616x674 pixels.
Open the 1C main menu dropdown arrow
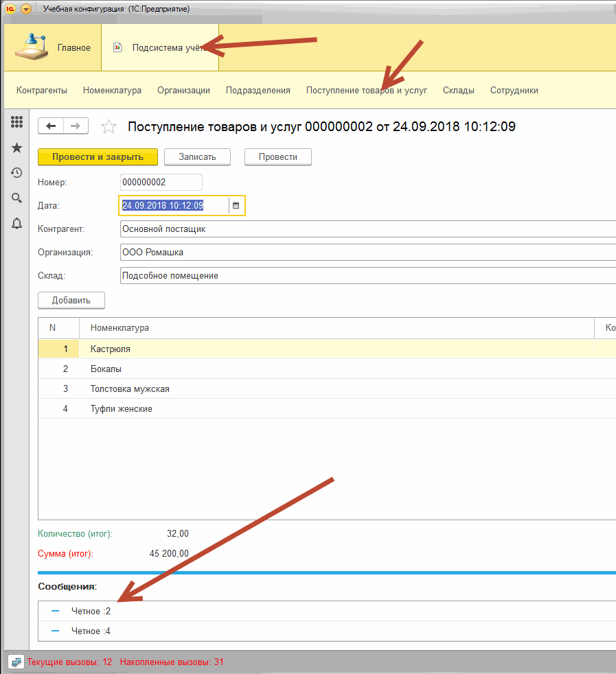[x=26, y=9]
